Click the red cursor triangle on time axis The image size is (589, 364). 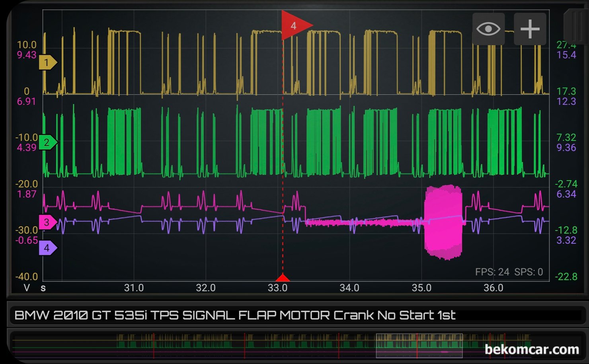click(283, 277)
